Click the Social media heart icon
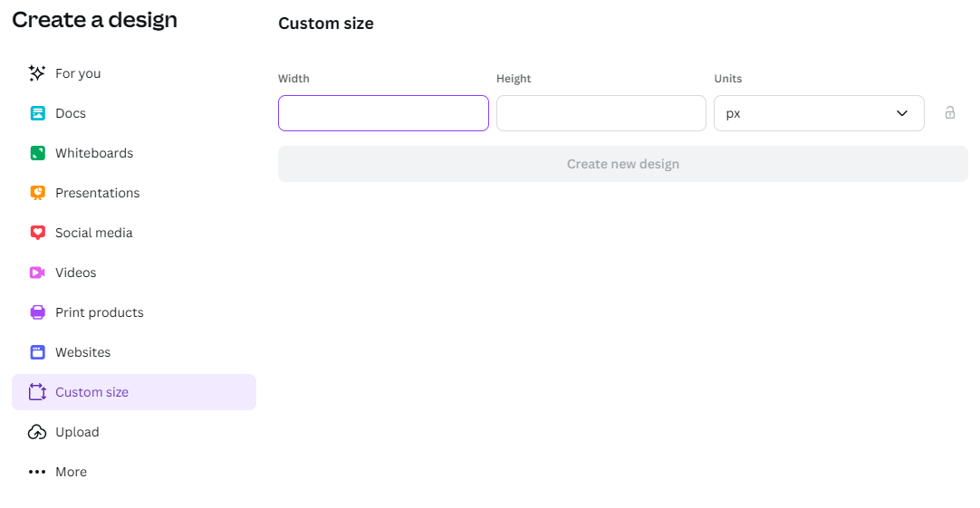The image size is (980, 508). pyautogui.click(x=37, y=233)
